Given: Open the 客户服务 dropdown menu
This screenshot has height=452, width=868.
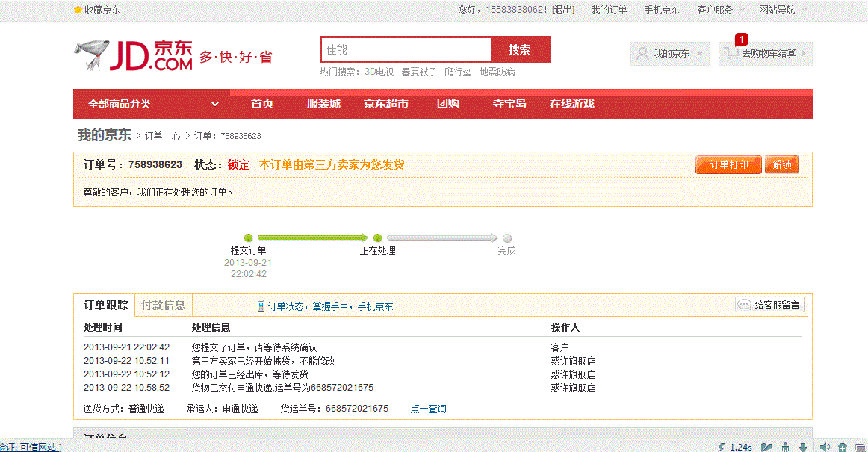Looking at the screenshot, I should tap(713, 10).
